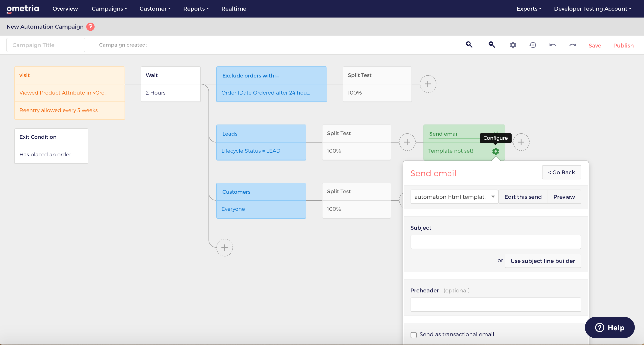Click 'Order (Date Ordered after 24 hou...' text

pyautogui.click(x=265, y=93)
